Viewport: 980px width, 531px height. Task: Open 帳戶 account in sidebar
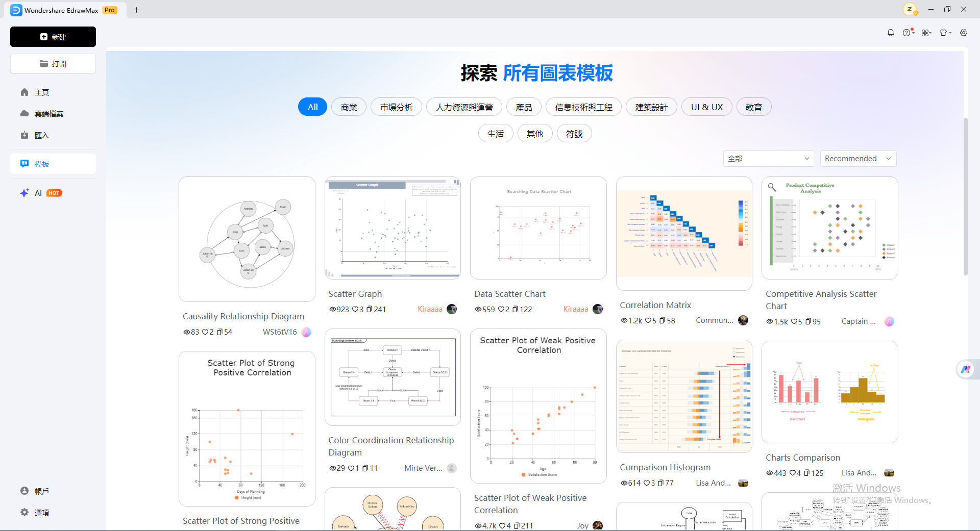(53, 491)
